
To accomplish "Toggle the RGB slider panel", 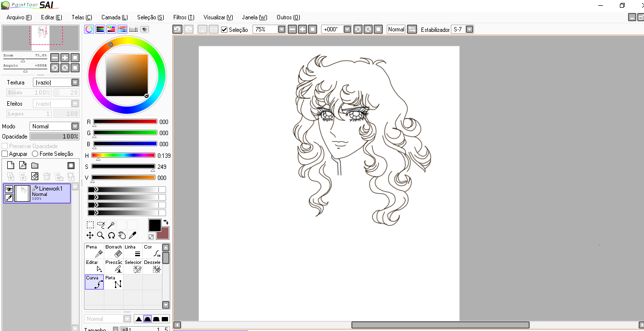I will 100,29.
